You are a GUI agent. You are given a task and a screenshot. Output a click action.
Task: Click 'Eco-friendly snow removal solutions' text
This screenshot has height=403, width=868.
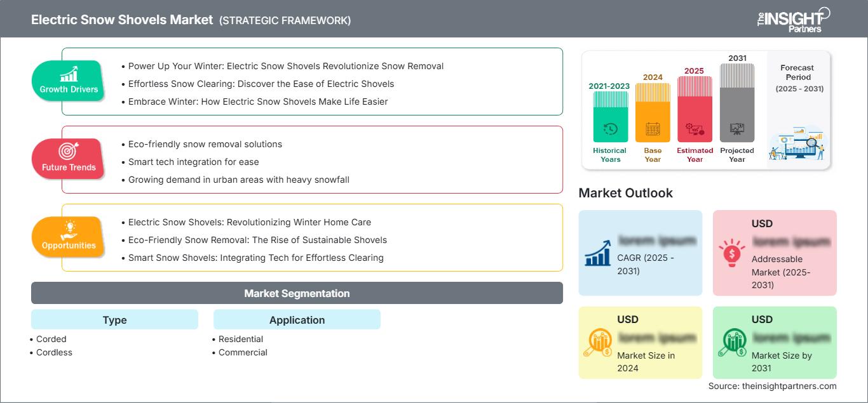[205, 144]
